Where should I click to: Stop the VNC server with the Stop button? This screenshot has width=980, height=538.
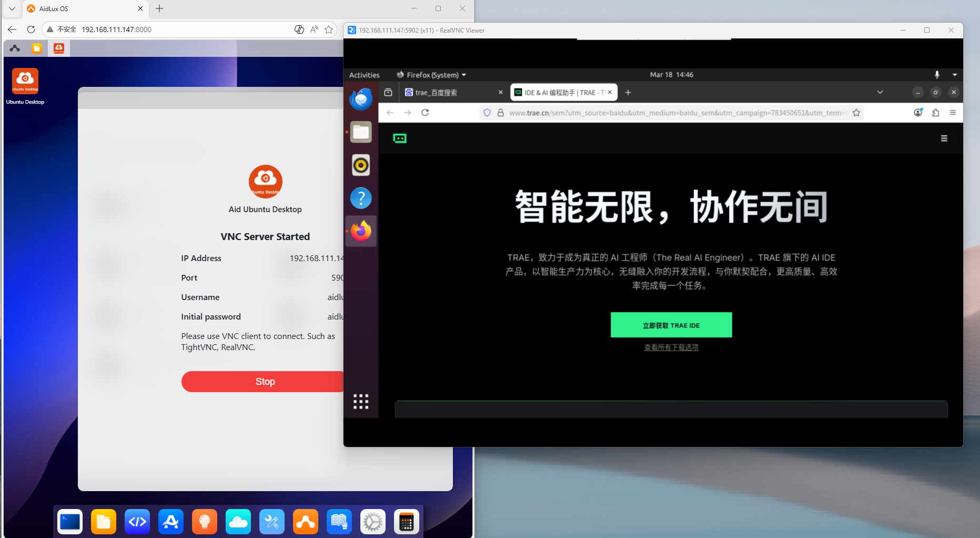tap(262, 382)
